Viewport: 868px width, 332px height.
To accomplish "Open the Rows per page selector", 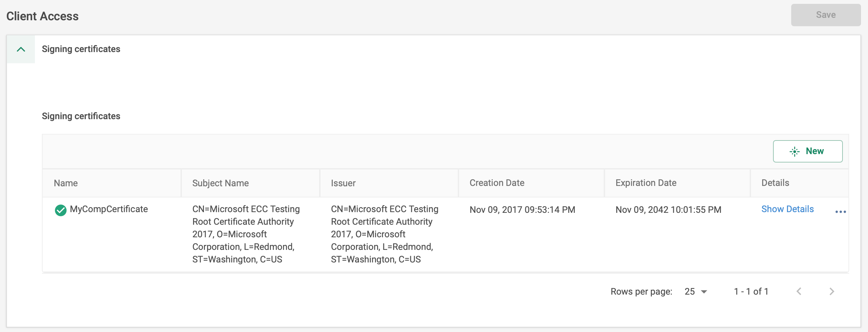I will click(696, 291).
